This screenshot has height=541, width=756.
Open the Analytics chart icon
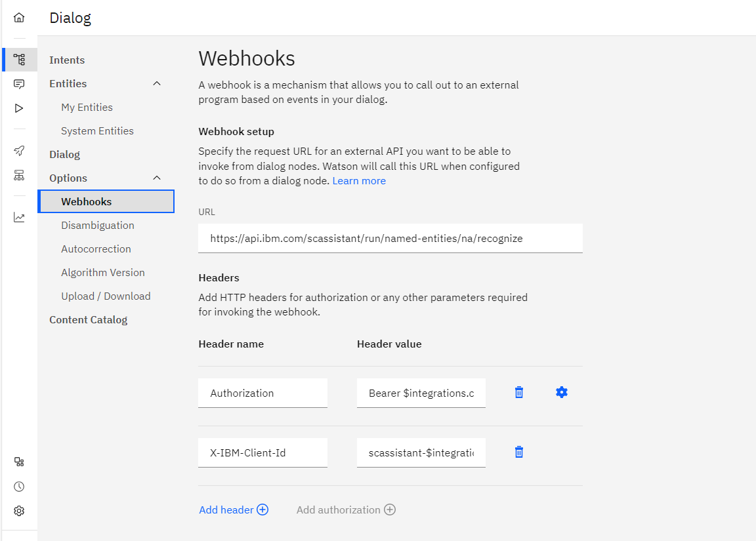pos(19,218)
